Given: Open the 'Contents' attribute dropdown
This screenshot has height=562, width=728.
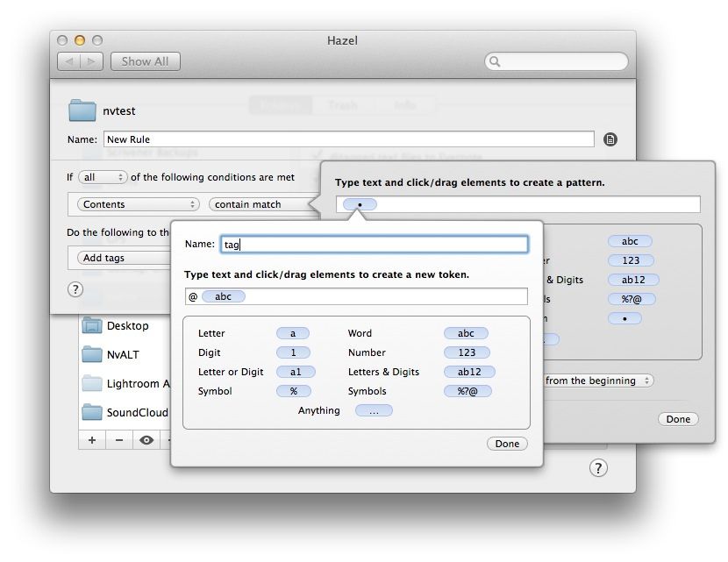Looking at the screenshot, I should [138, 204].
